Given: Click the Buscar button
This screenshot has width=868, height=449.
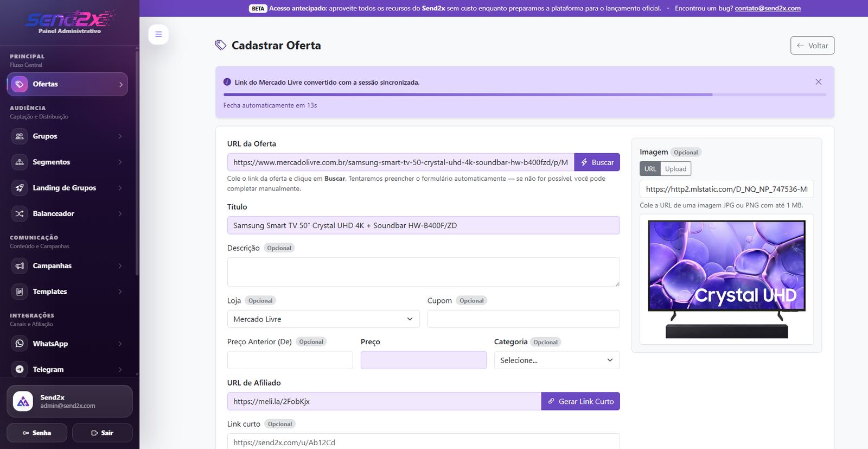Looking at the screenshot, I should [597, 162].
